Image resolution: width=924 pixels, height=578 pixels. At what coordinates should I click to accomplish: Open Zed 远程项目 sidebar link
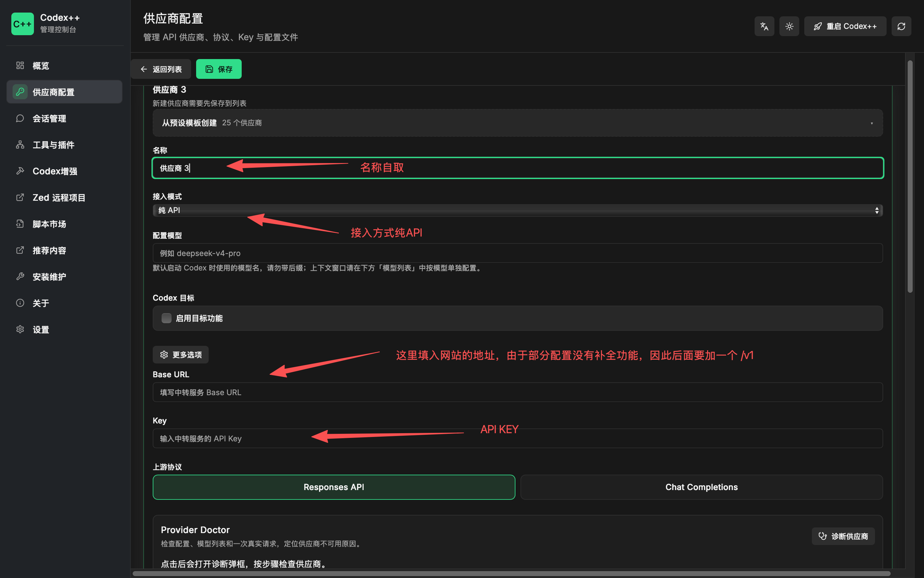click(64, 197)
